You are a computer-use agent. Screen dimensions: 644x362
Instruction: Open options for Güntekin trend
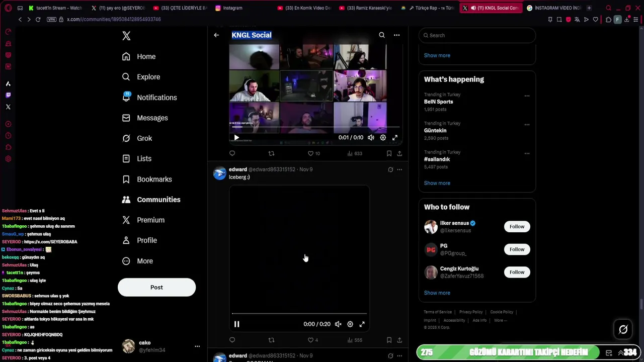(x=527, y=125)
